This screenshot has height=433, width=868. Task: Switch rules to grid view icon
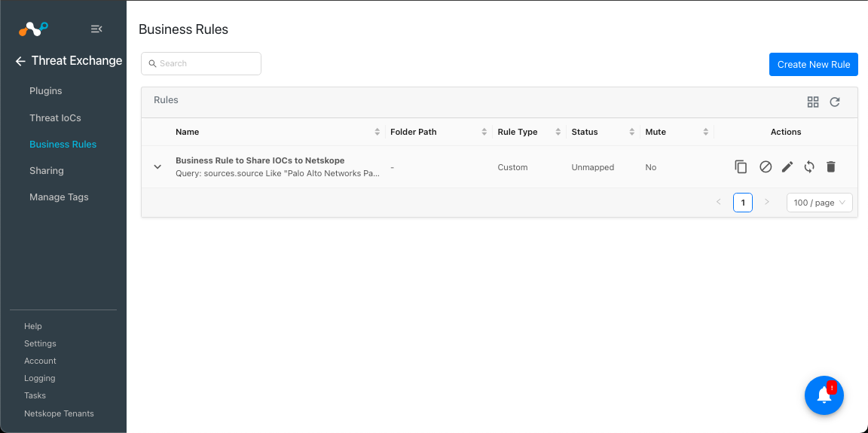813,102
